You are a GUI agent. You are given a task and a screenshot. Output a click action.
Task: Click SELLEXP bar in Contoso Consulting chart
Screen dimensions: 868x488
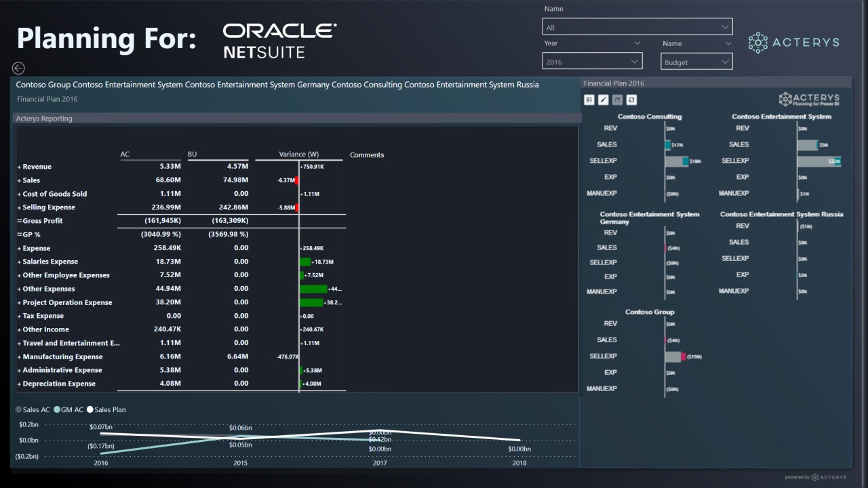point(677,161)
